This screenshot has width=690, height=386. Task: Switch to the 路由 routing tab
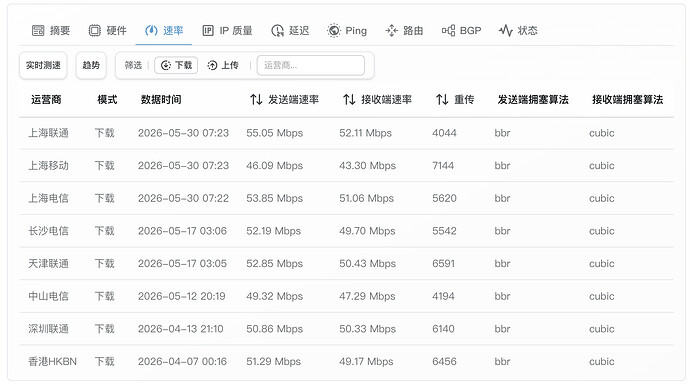[404, 30]
